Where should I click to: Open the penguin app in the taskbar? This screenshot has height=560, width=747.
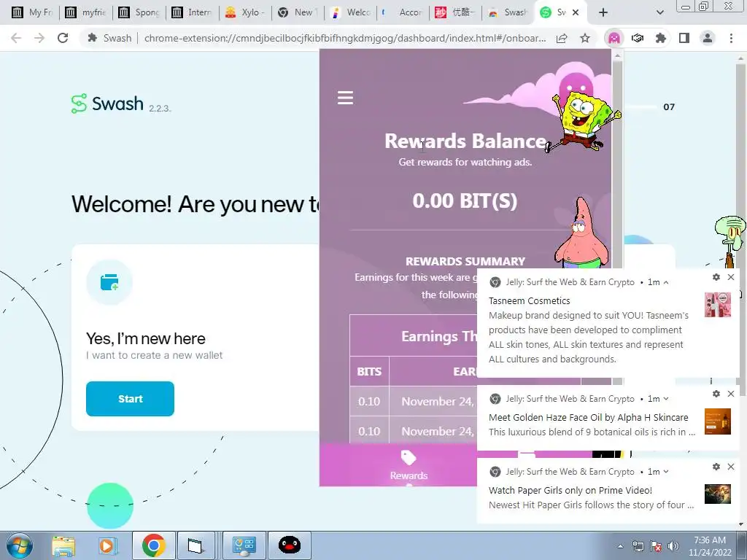pyautogui.click(x=289, y=545)
